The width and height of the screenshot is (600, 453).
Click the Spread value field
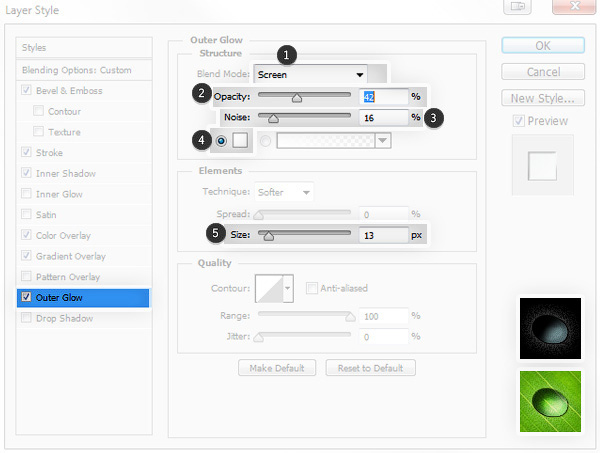pyautogui.click(x=384, y=214)
